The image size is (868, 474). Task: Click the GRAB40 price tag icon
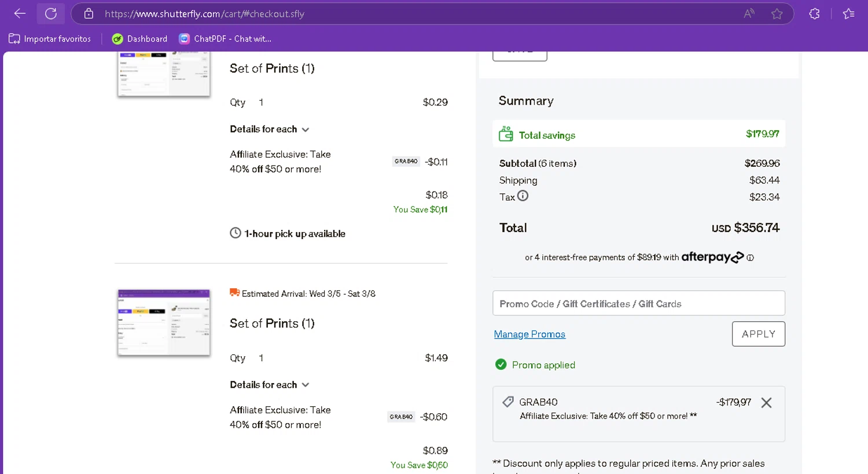click(508, 401)
